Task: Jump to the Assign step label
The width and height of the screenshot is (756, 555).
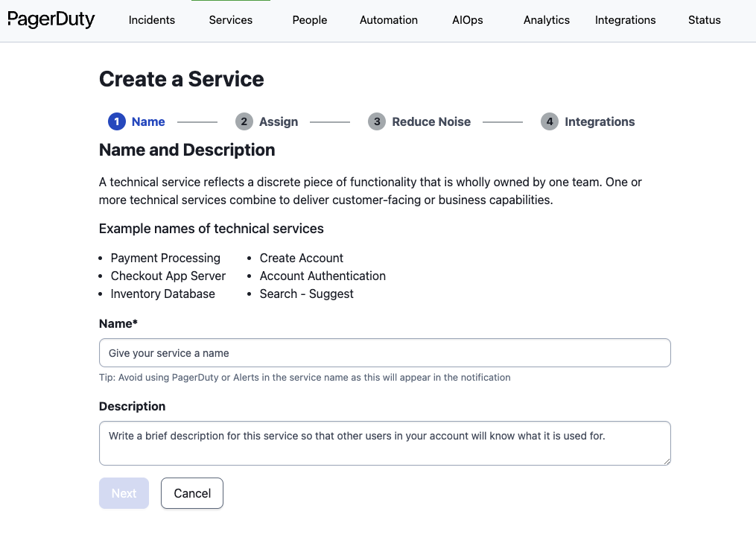Action: tap(279, 122)
